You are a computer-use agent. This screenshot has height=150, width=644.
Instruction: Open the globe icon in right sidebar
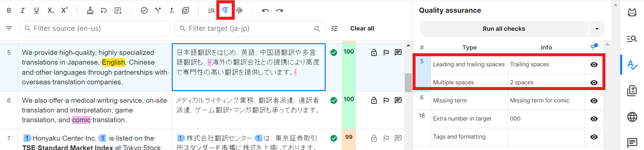(x=632, y=117)
